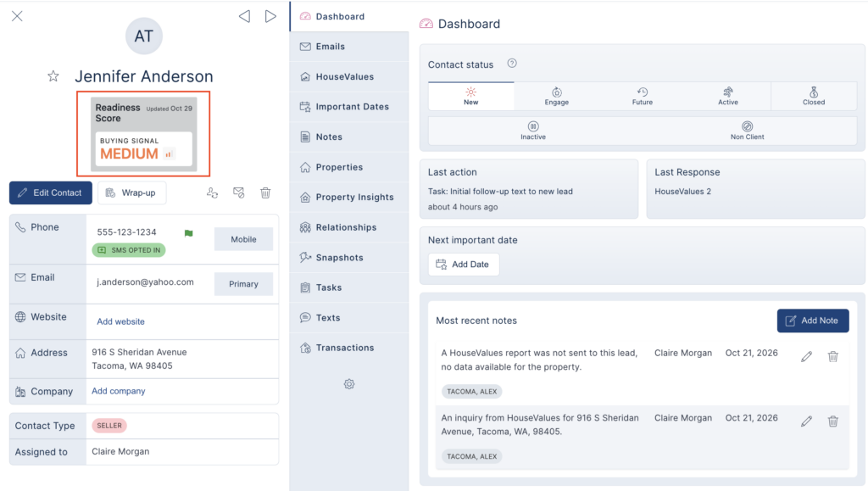
Task: Go to previous contact arrow
Action: click(x=244, y=16)
